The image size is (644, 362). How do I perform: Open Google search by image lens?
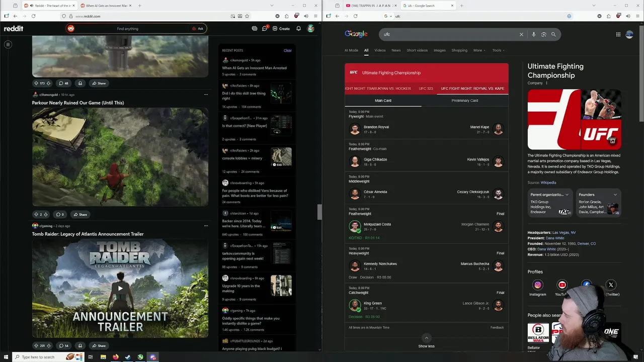[x=544, y=34]
